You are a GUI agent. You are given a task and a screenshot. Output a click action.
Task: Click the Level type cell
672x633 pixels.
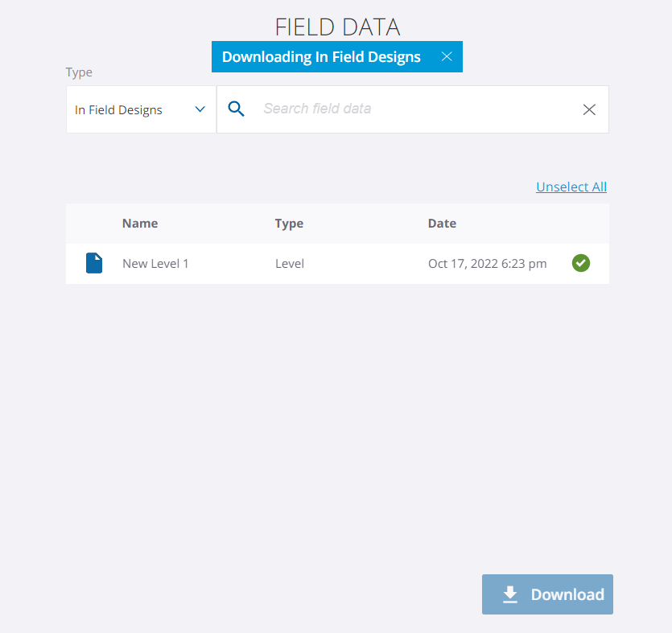coord(290,263)
